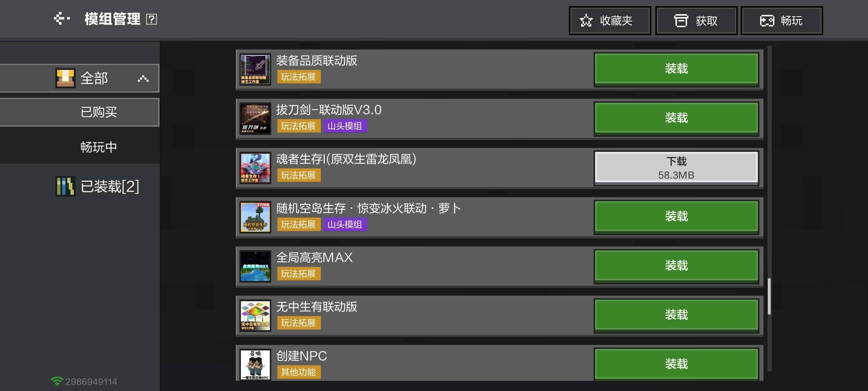Collapse the 全部 category expander arrow

[143, 79]
